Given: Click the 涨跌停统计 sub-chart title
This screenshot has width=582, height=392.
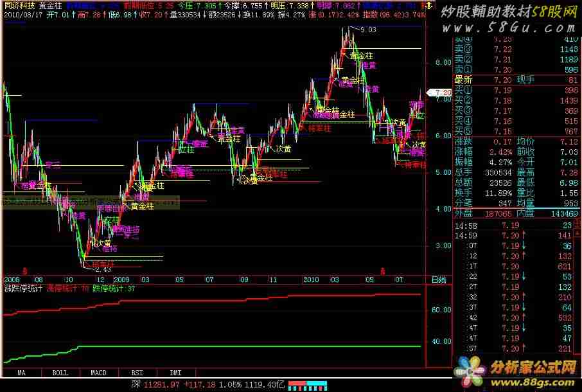Looking at the screenshot, I should coord(23,289).
